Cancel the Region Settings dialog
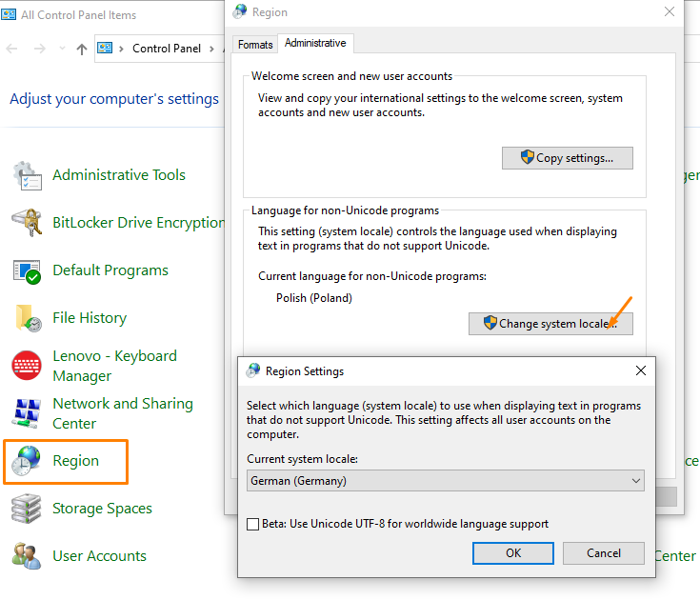The width and height of the screenshot is (700, 600). tap(603, 553)
